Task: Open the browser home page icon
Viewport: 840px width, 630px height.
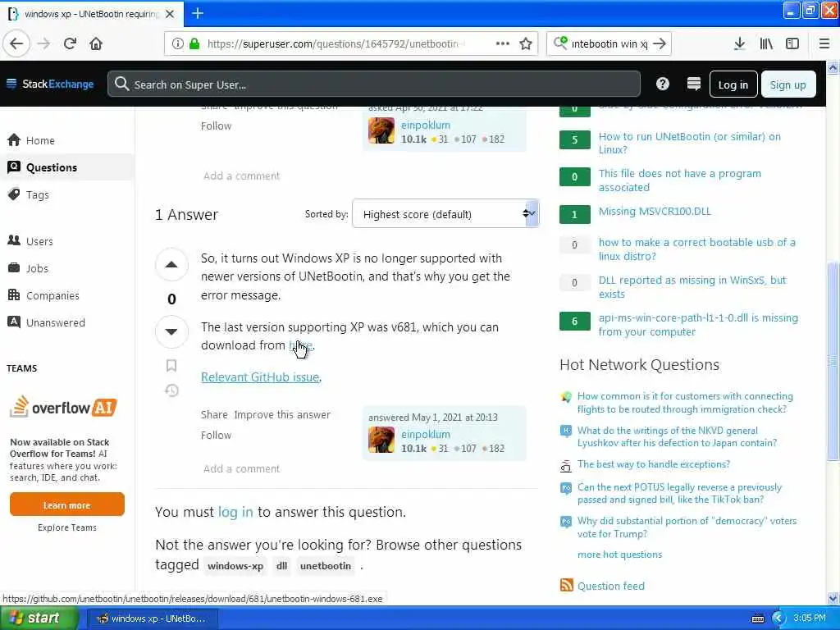Action: [96, 43]
